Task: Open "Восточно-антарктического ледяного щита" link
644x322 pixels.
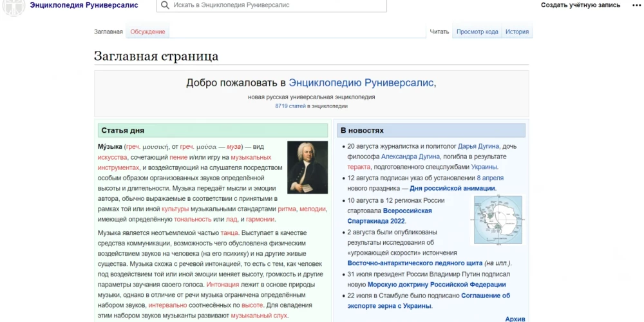Action: [415, 263]
